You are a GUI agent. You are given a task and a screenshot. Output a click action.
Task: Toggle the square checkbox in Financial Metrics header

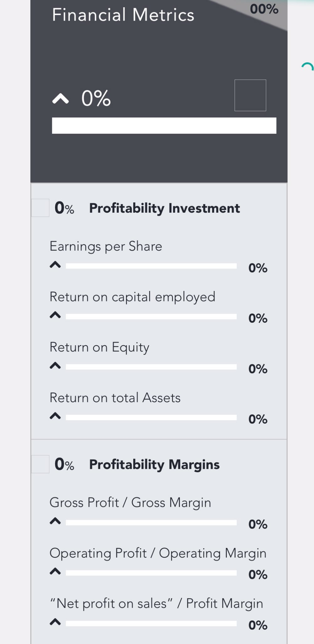tap(250, 95)
